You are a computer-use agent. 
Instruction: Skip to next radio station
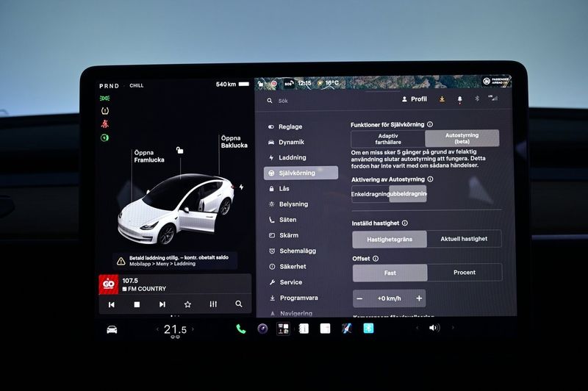tap(162, 304)
